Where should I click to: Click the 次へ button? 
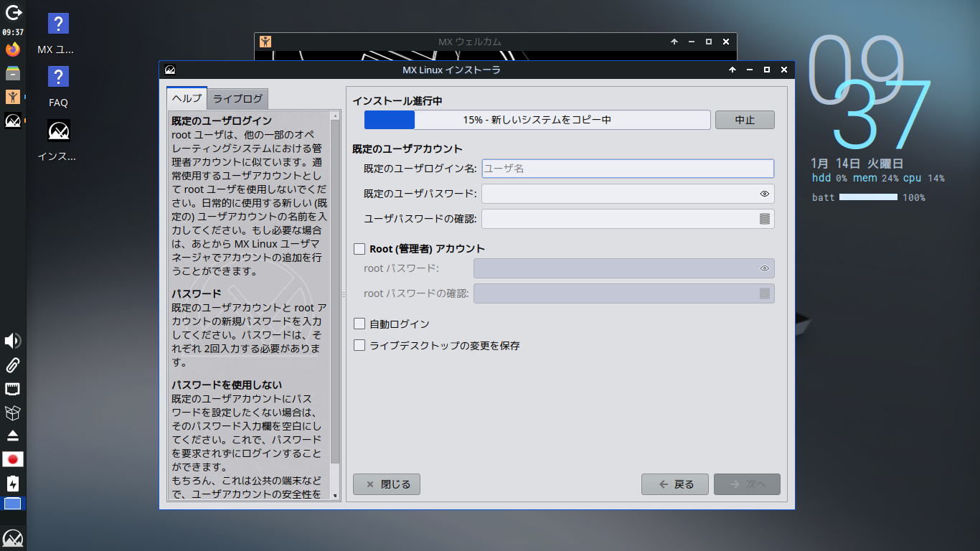(x=747, y=484)
